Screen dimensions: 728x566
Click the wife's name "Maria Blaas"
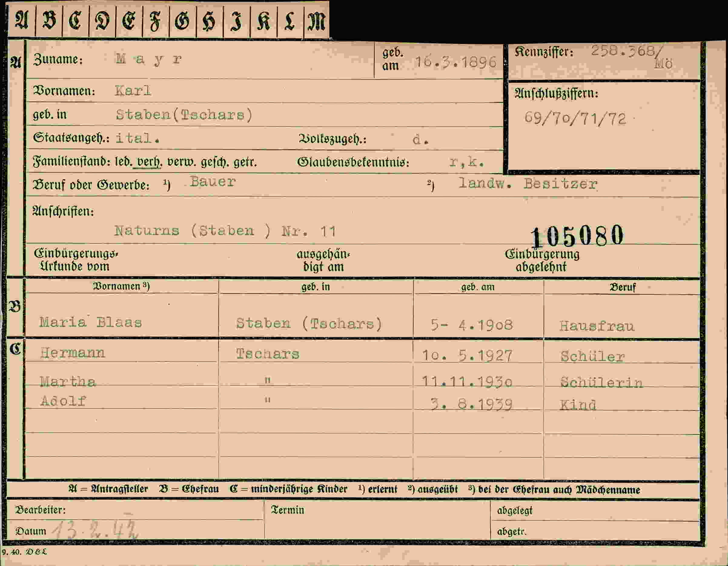tap(91, 322)
